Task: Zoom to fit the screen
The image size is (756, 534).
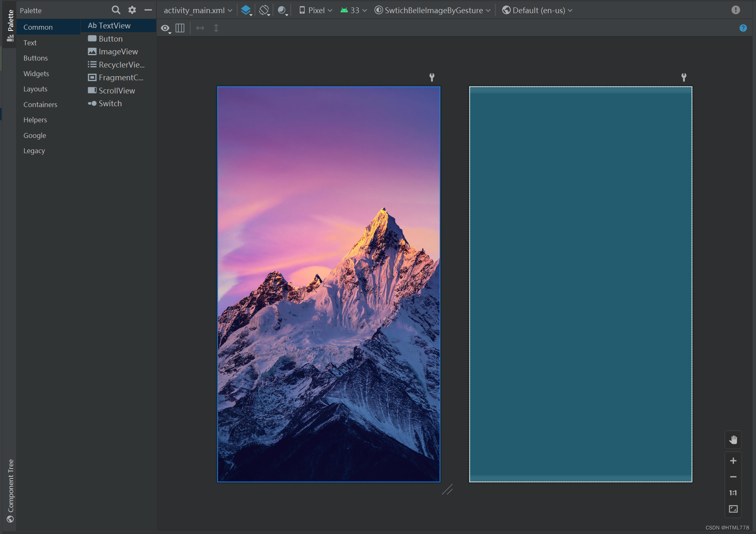Action: [x=733, y=509]
